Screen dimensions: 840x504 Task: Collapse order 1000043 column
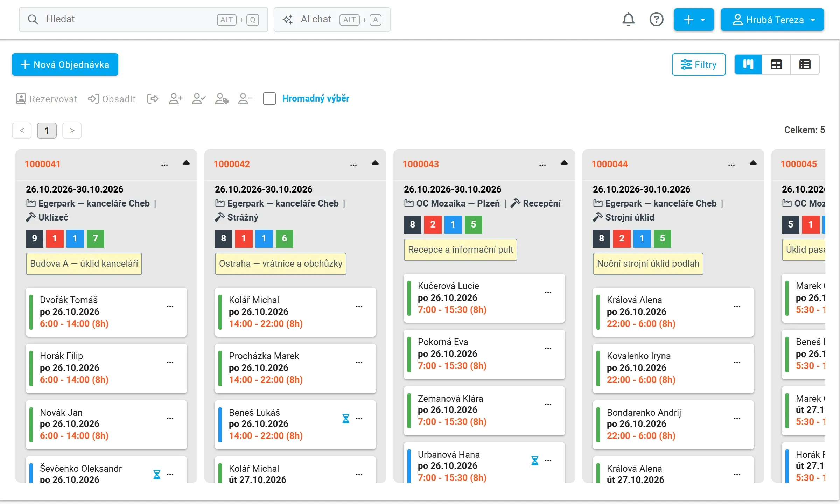[x=564, y=163]
